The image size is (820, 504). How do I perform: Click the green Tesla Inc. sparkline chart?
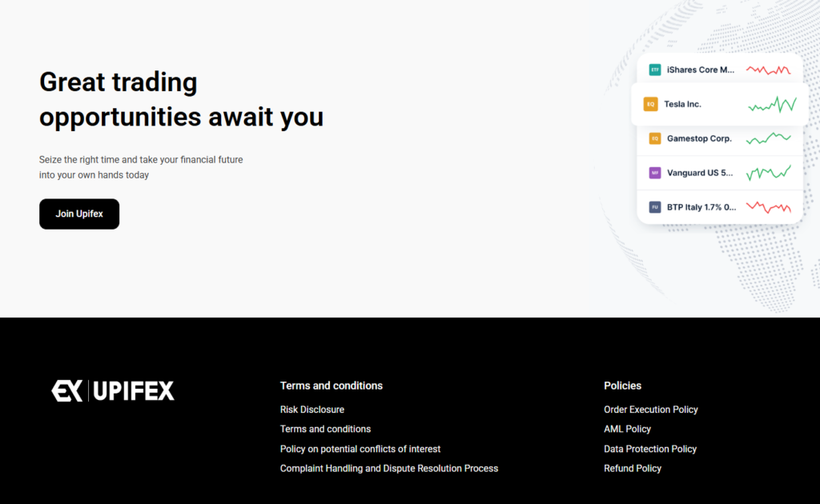tap(772, 105)
